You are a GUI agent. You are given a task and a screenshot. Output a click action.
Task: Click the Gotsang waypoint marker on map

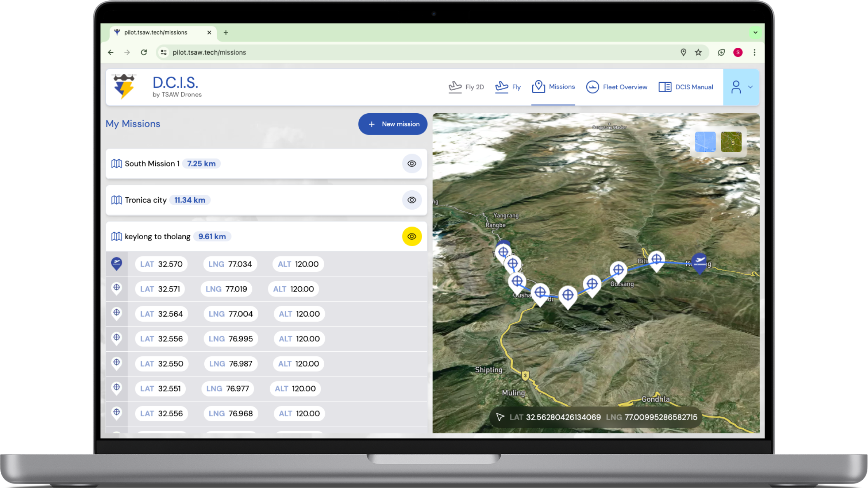[618, 271]
